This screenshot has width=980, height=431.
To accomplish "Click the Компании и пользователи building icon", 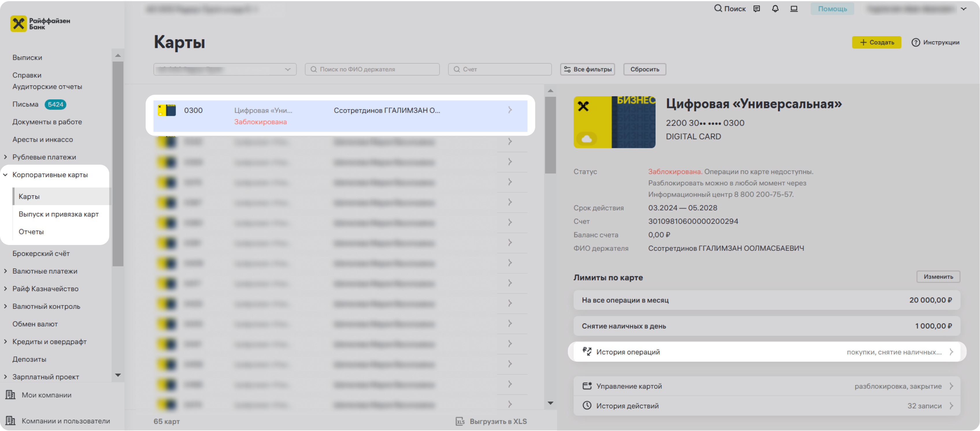I will 10,420.
